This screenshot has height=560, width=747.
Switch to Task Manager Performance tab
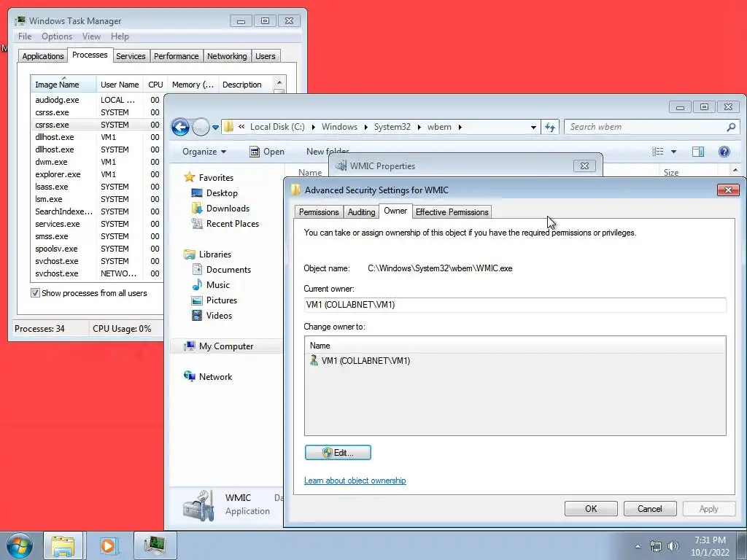tap(177, 56)
